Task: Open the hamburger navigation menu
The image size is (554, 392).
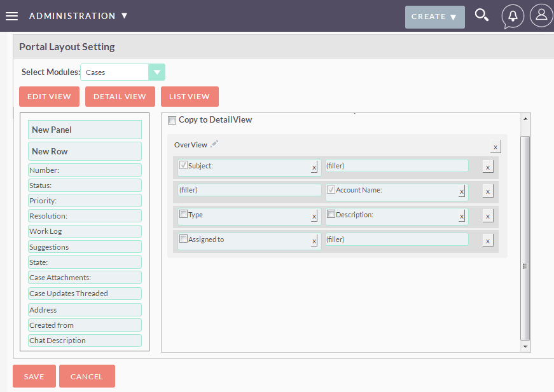Action: 11,17
